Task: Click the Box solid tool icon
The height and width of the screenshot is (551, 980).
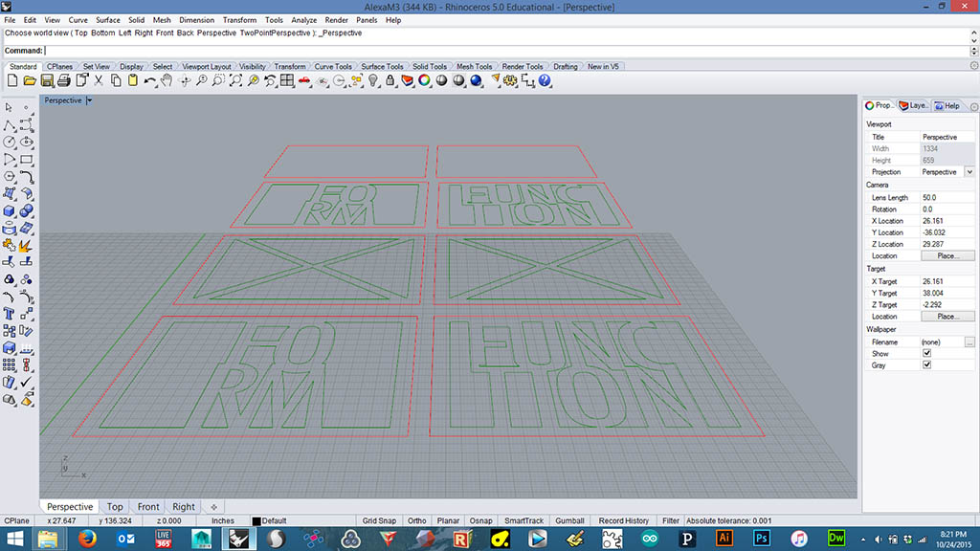Action: tap(10, 210)
